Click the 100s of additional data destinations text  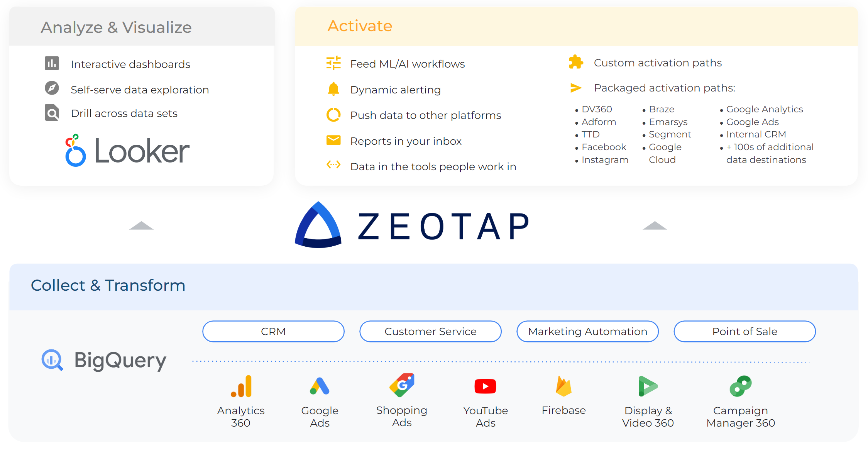pyautogui.click(x=770, y=153)
